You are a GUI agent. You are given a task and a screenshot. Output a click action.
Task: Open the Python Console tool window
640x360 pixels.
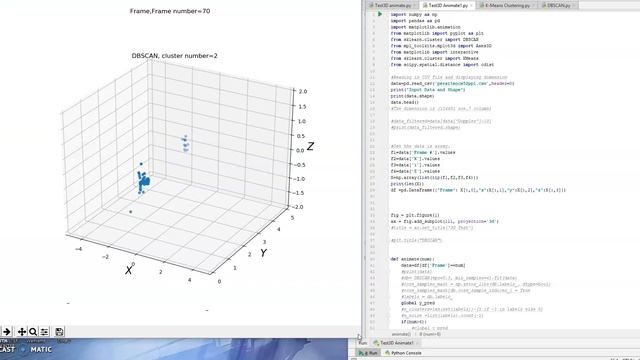coord(403,353)
